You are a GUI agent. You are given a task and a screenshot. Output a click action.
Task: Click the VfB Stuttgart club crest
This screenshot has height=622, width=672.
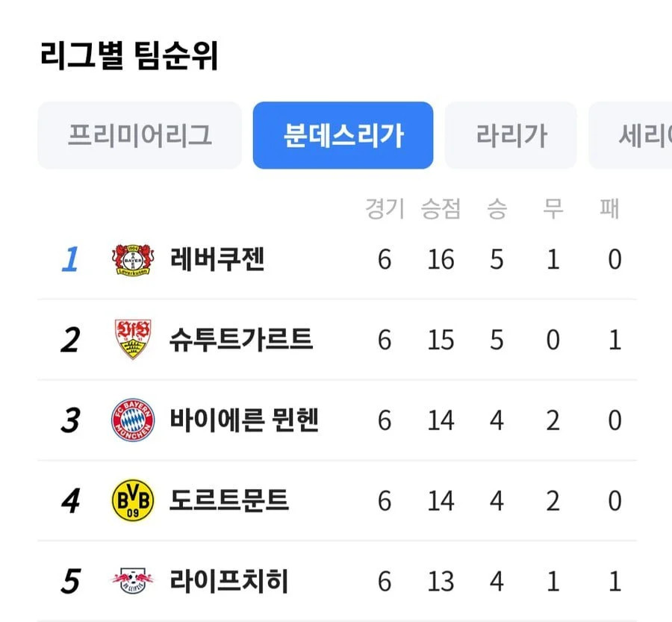133,339
